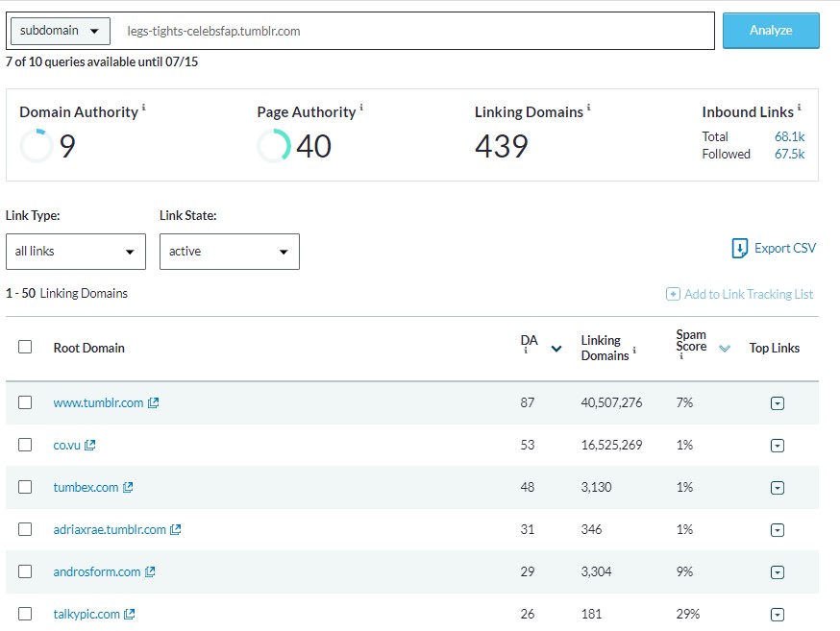
Task: Click the 40,507,276 linking domains cell
Action: pyautogui.click(x=611, y=402)
